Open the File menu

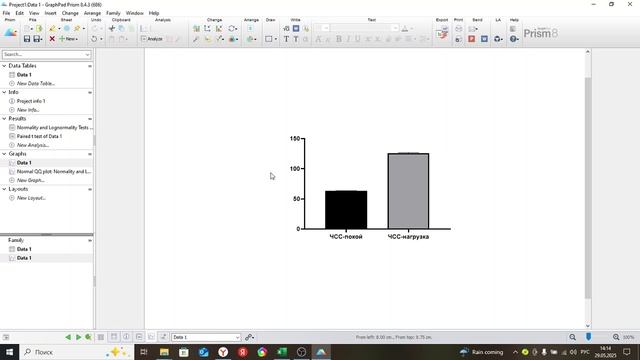point(6,13)
